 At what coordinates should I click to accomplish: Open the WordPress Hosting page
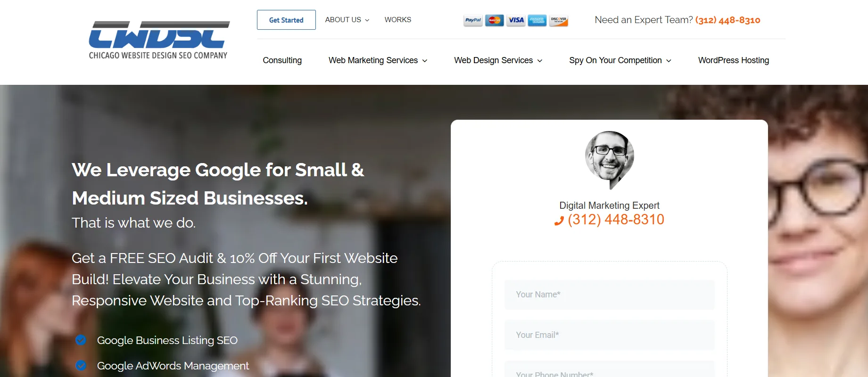pyautogui.click(x=733, y=60)
